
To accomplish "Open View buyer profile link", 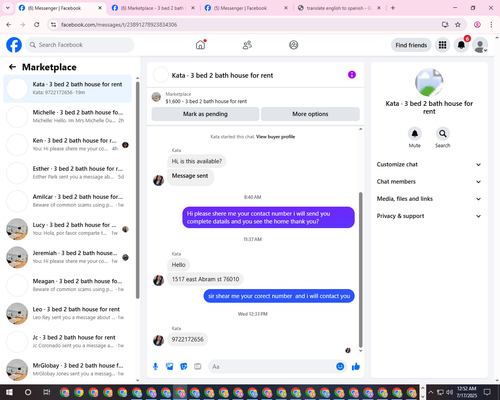I will coord(275,137).
